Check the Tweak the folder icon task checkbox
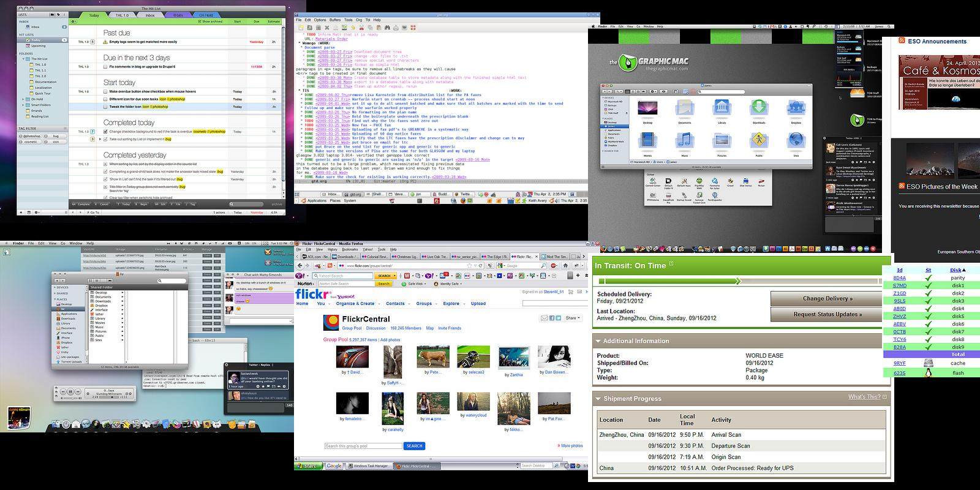The width and height of the screenshot is (980, 490). [x=105, y=107]
